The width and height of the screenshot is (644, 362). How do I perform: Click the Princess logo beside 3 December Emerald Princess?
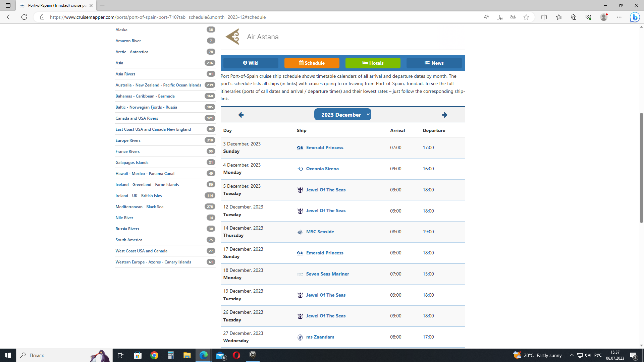pos(300,148)
